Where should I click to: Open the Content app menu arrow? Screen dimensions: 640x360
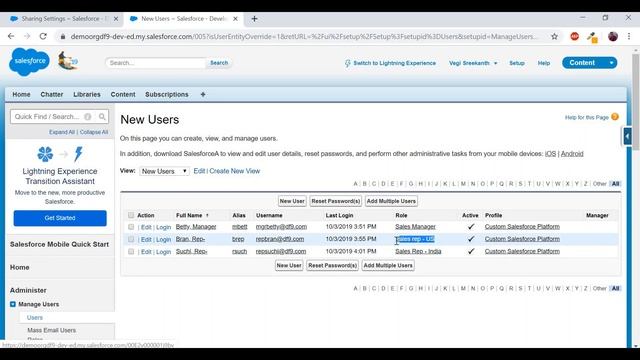point(611,63)
